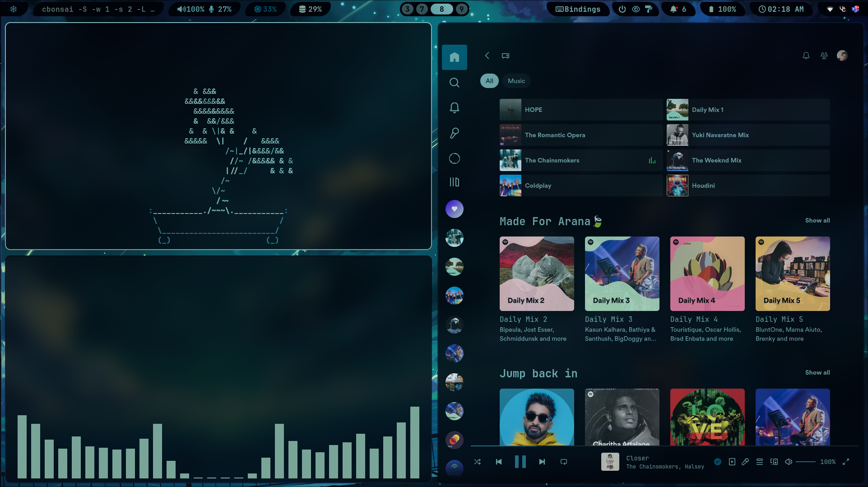
Task: Toggle shuffle playback
Action: [x=478, y=462]
